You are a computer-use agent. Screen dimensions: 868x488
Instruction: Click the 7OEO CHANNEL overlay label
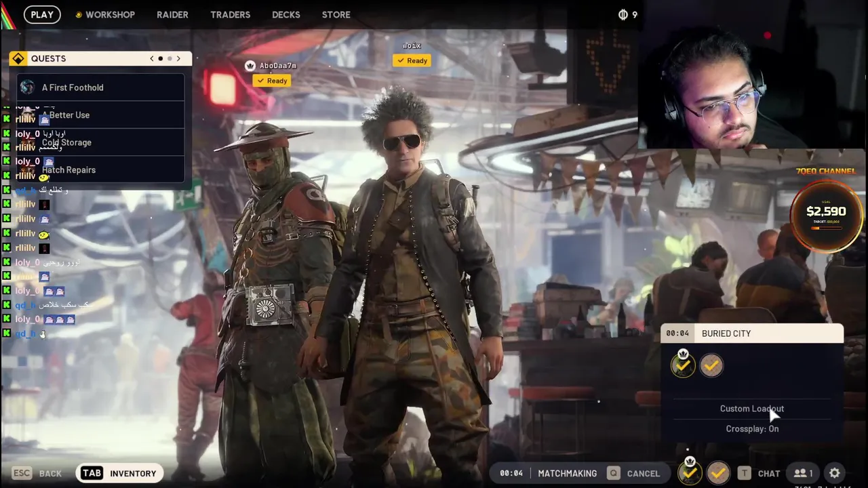point(826,171)
